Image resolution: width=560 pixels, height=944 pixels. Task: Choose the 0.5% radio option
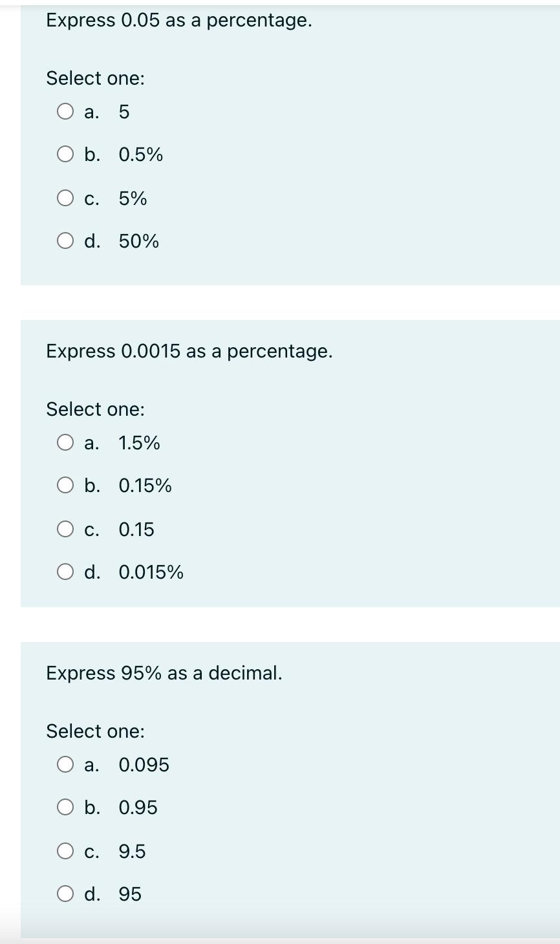coord(65,155)
